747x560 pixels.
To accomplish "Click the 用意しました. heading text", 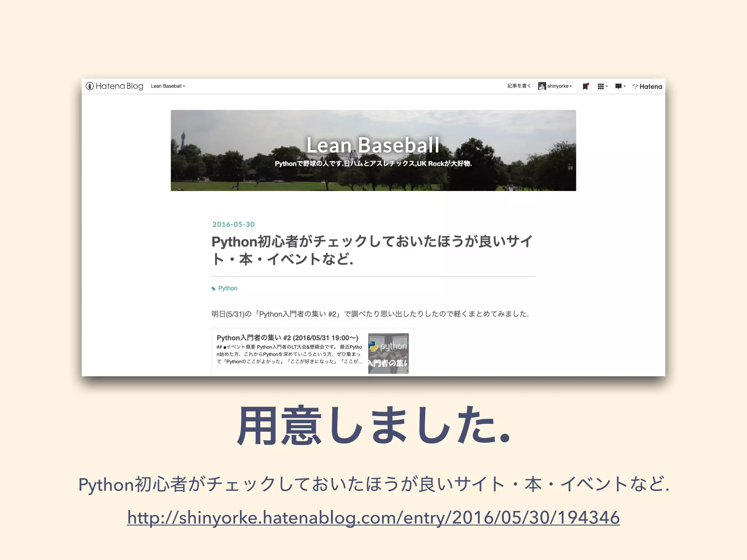I will 373,425.
